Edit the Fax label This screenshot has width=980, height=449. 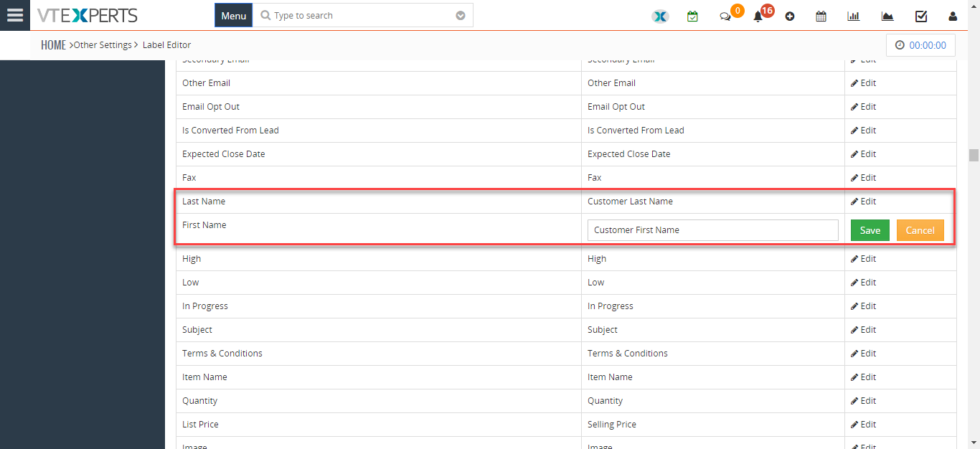(863, 178)
